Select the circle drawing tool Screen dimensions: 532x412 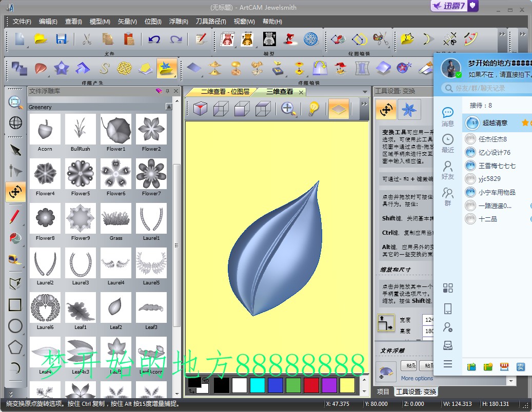(15, 326)
